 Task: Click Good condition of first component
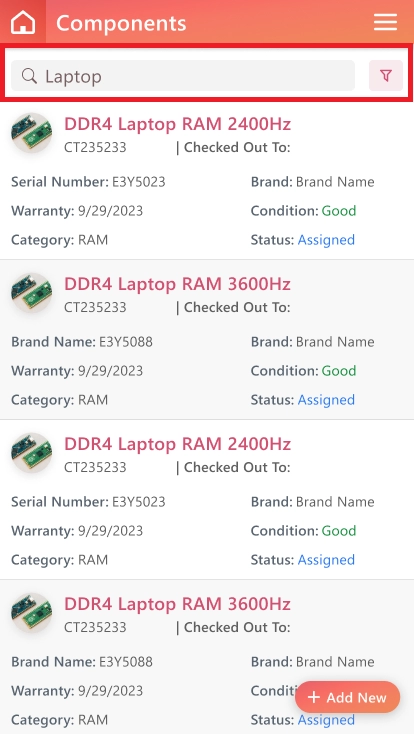coord(339,211)
